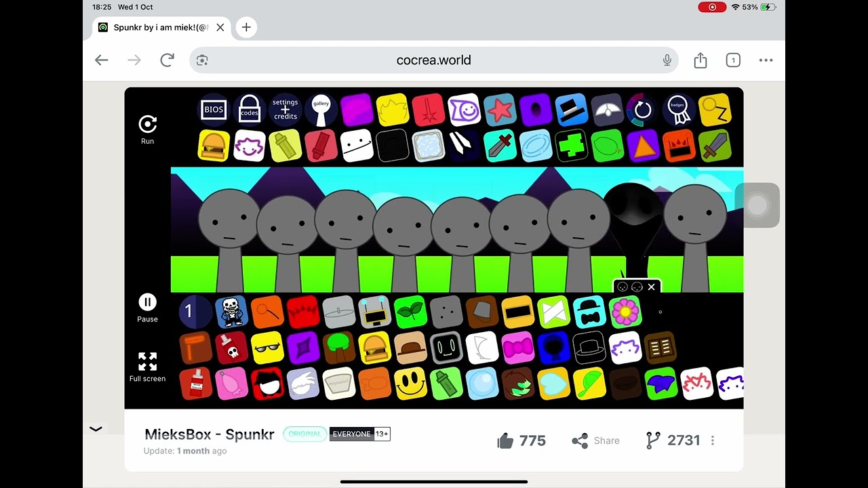868x488 pixels.
Task: Open the codes lock icon
Action: click(x=250, y=110)
